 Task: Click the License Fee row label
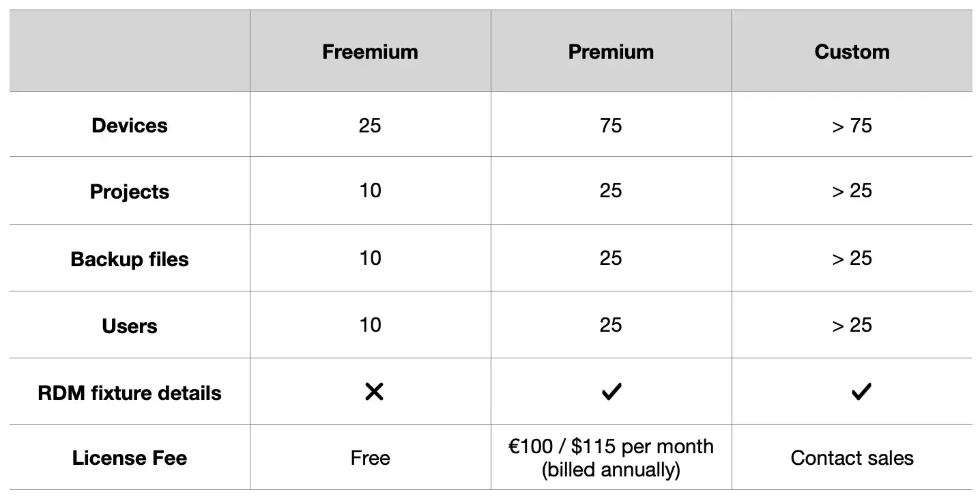[x=130, y=458]
